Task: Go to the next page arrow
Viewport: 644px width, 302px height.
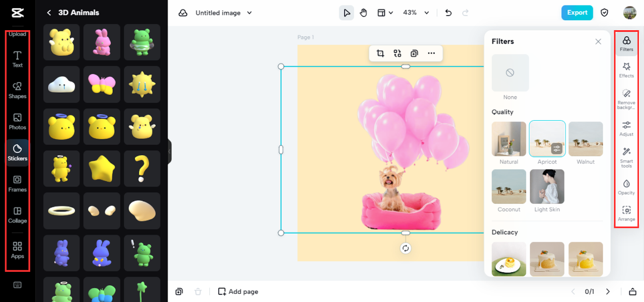Action: point(608,291)
